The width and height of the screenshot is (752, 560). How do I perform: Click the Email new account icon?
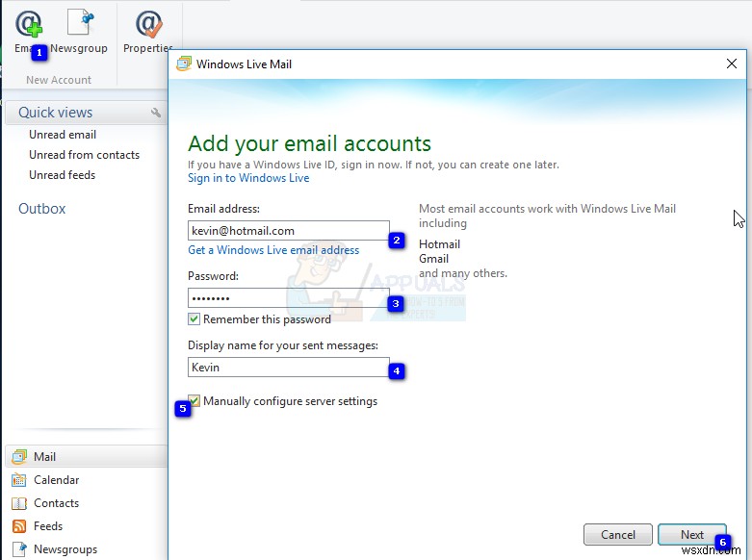coord(29,24)
